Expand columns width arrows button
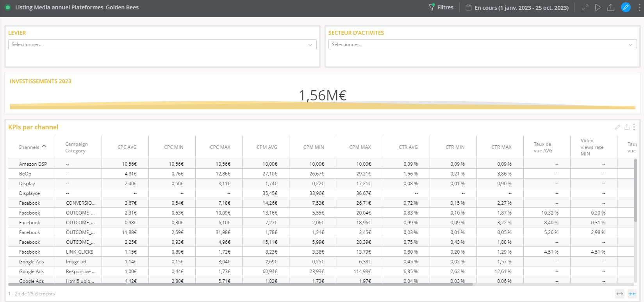The width and height of the screenshot is (644, 302). [619, 294]
